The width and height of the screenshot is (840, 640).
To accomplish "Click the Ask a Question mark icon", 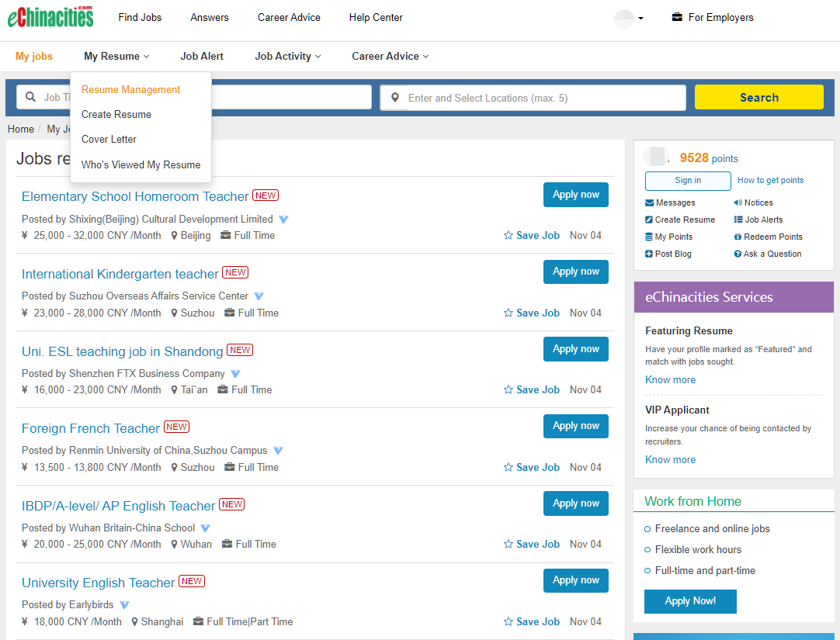I will 738,254.
